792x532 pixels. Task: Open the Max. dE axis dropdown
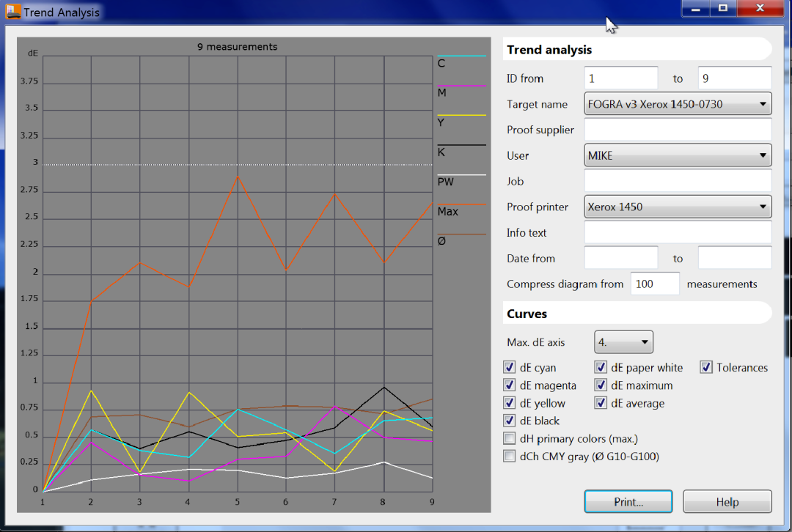tap(623, 342)
